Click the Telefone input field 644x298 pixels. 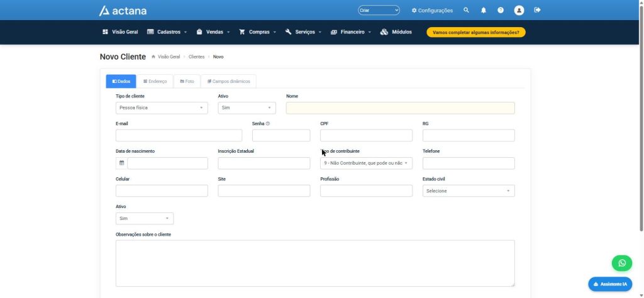pyautogui.click(x=469, y=163)
